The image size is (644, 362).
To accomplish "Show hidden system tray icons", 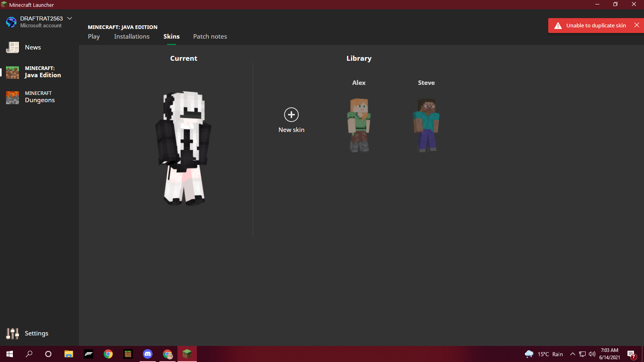I will (x=572, y=354).
